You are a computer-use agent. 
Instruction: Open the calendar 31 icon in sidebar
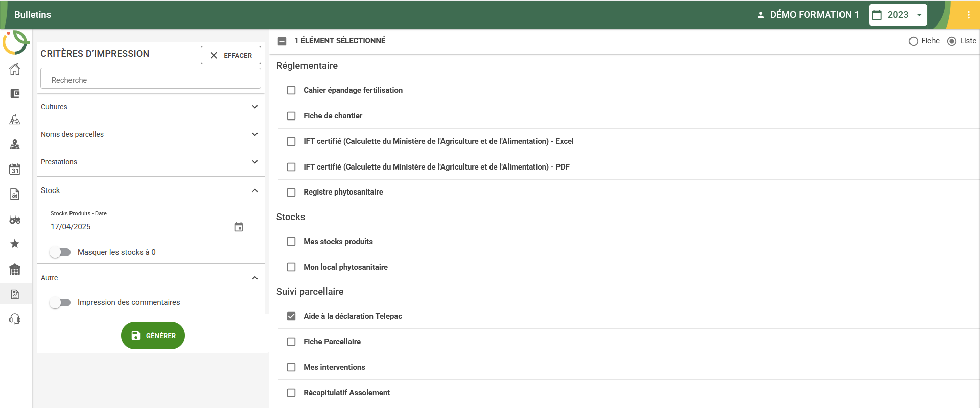pos(15,169)
